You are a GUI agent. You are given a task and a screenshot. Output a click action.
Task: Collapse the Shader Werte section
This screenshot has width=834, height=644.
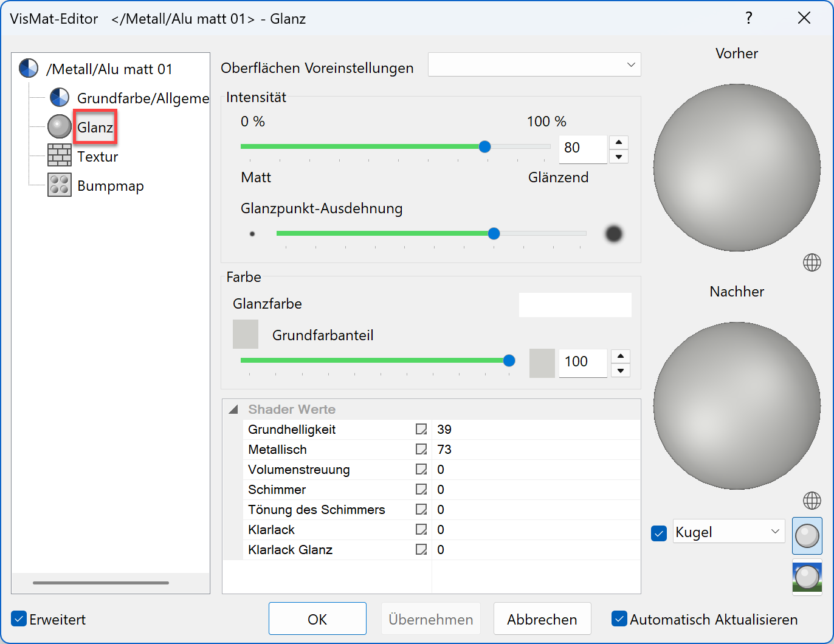coord(233,409)
